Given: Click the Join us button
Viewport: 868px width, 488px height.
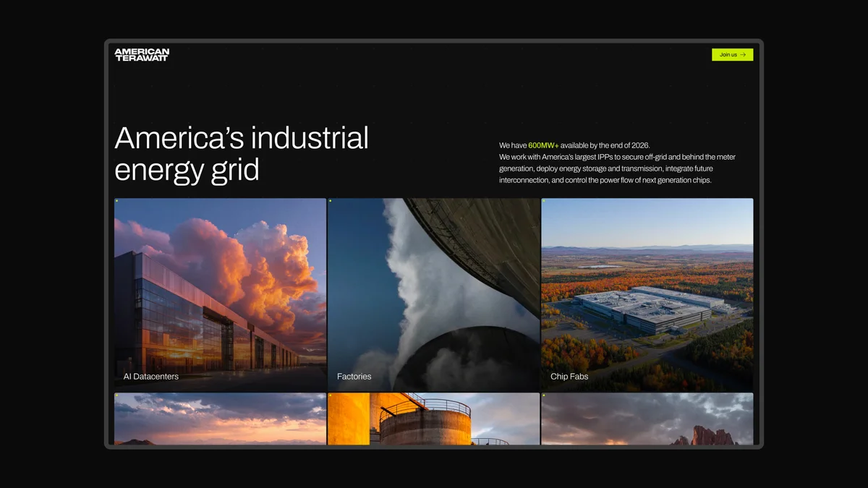Looking at the screenshot, I should pos(732,55).
